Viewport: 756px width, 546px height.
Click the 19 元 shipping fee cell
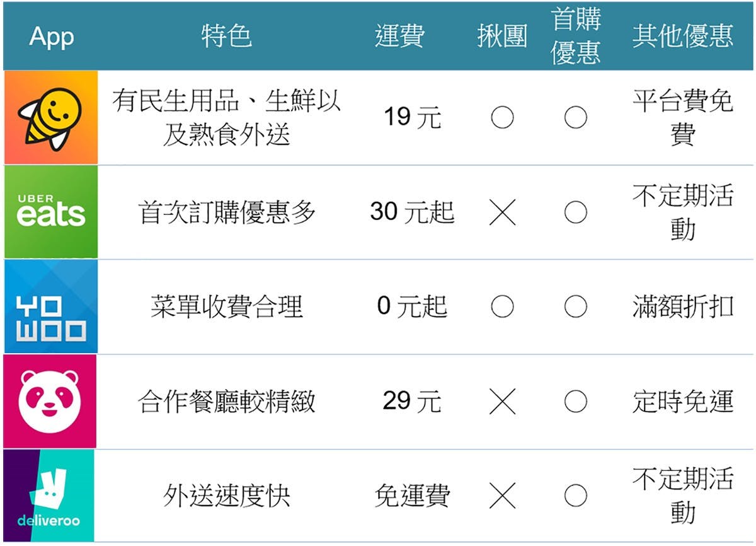pyautogui.click(x=413, y=117)
